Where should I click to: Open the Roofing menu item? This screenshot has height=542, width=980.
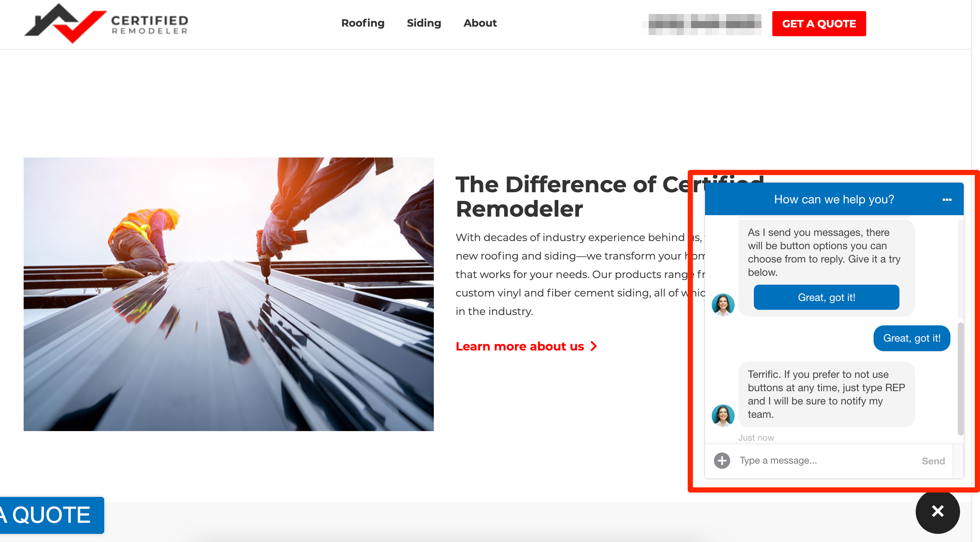[363, 23]
